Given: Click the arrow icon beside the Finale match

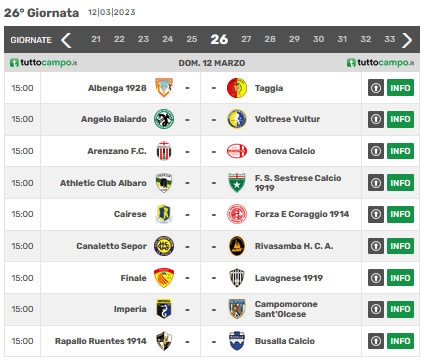Looking at the screenshot, I should [376, 278].
